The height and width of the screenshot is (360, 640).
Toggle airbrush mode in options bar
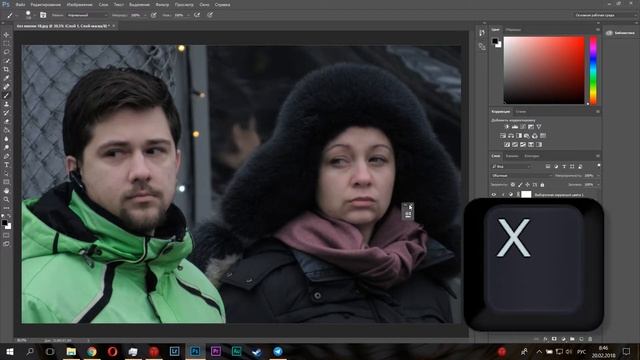197,15
